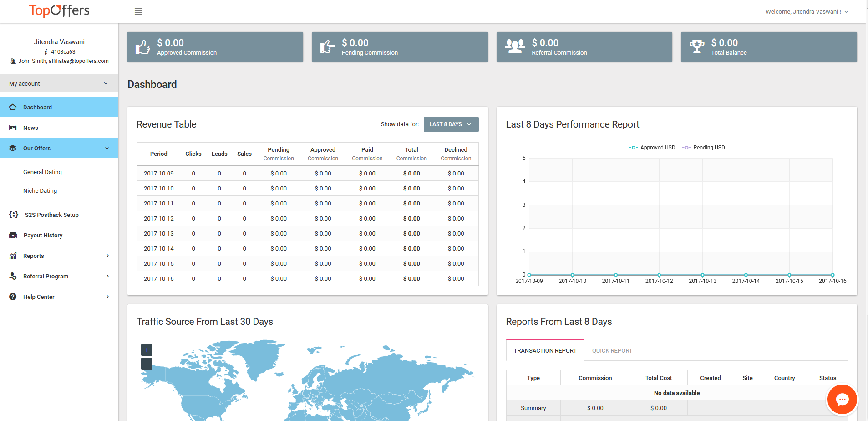Select the Payout History icon
The height and width of the screenshot is (421, 868).
[13, 235]
